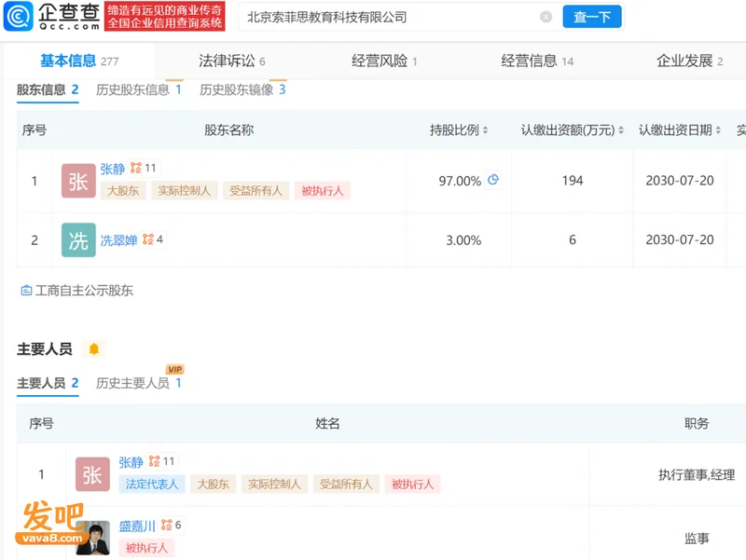The width and height of the screenshot is (746, 560).
Task: Click the 张 avatar in personnel table
Action: pos(92,474)
